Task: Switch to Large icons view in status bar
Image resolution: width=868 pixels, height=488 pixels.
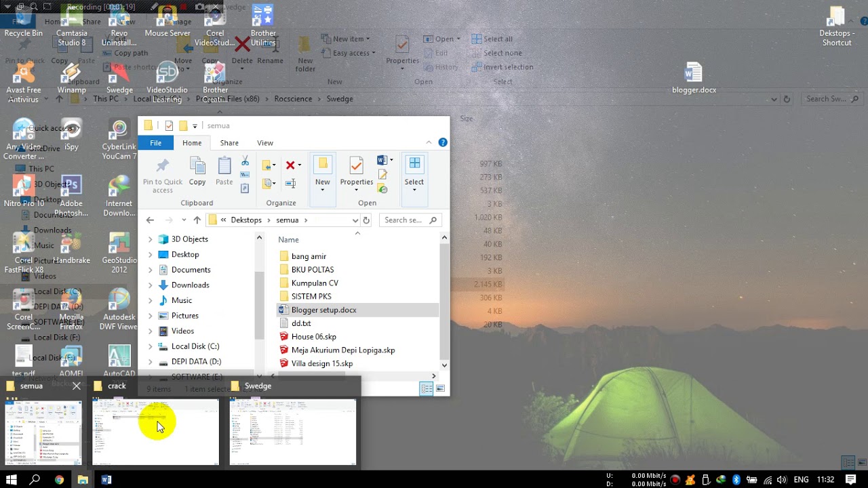Action: click(x=440, y=388)
